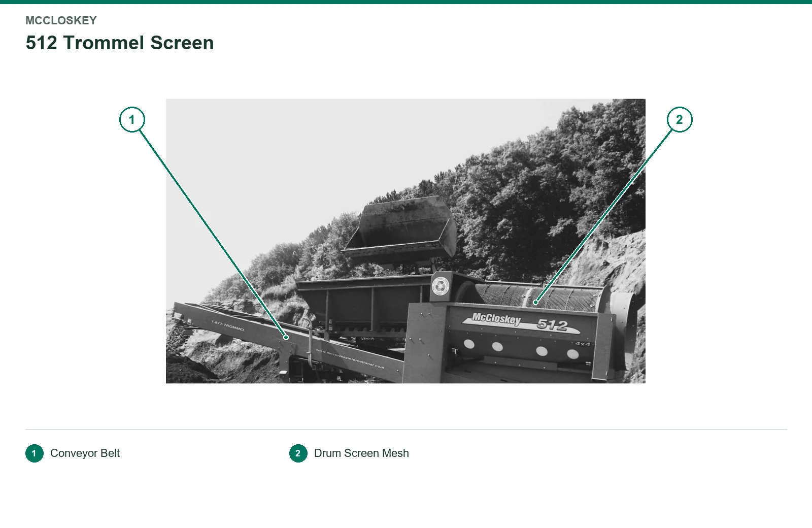The image size is (812, 528).
Task: Click callout marker 2 above the photo
Action: (x=680, y=119)
